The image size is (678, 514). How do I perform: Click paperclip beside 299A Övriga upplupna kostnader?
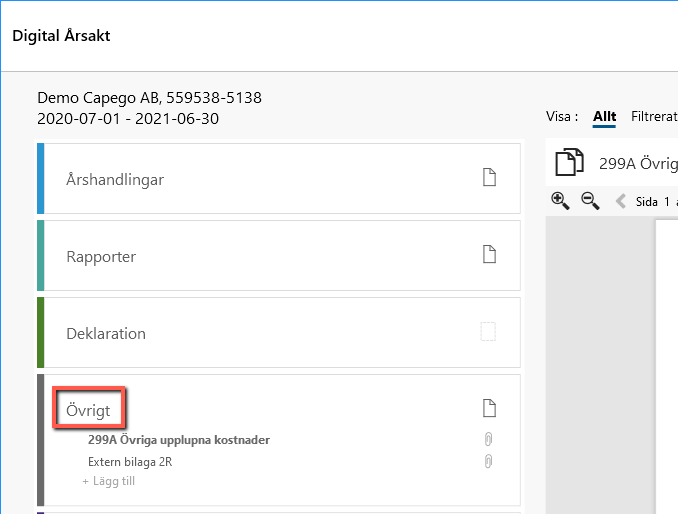[488, 439]
